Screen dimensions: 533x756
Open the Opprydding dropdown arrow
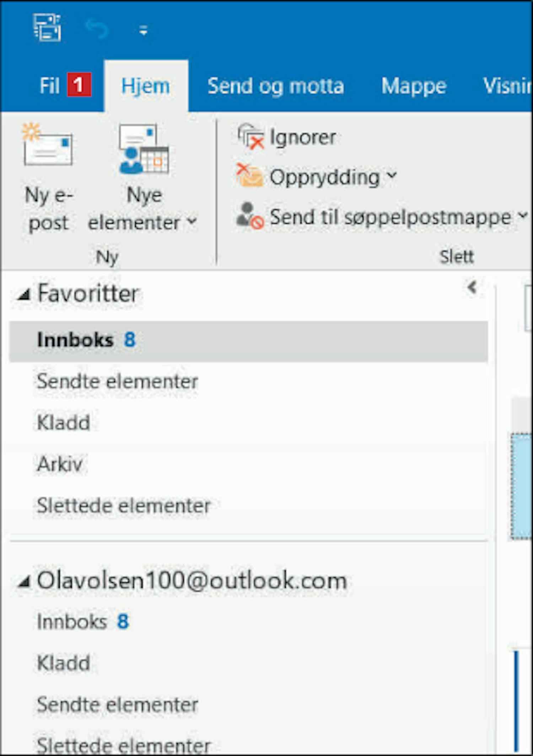[392, 175]
